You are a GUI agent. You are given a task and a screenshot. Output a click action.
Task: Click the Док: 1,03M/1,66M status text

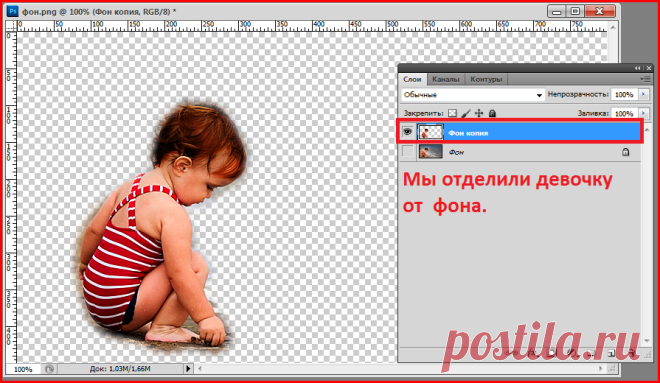(x=120, y=369)
